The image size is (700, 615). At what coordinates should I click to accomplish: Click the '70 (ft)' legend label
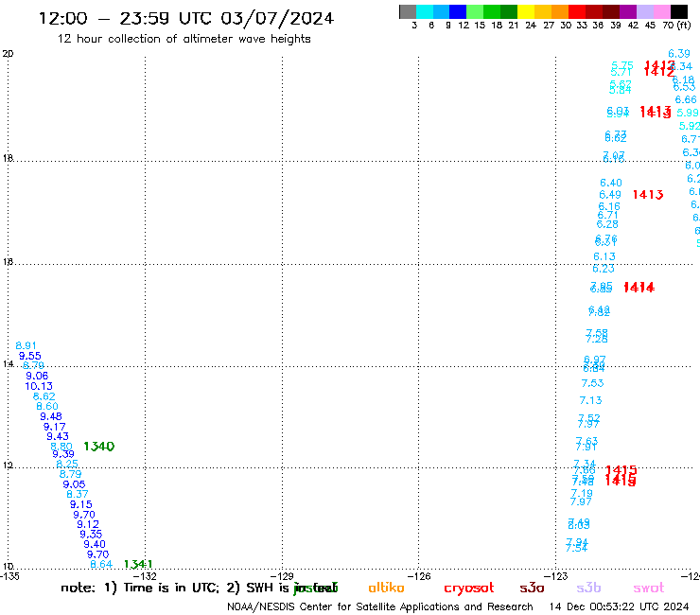[x=676, y=25]
